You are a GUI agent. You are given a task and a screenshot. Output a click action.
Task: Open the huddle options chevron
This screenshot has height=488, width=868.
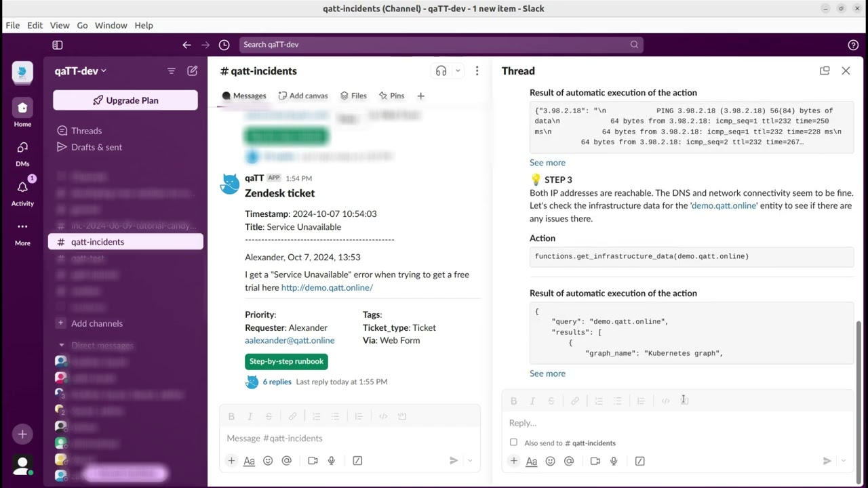458,71
